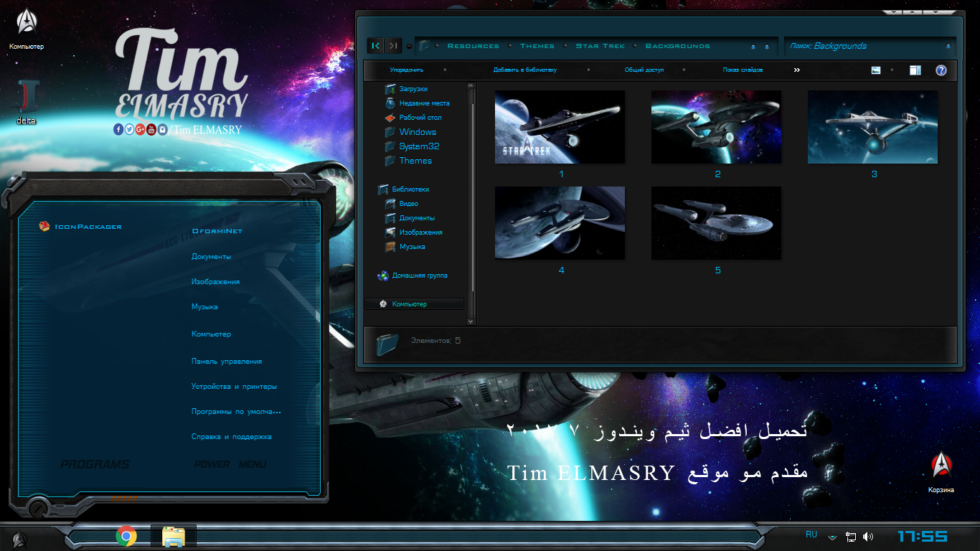This screenshot has height=551, width=980.
Task: Open the Упорядочить menu
Action: [x=407, y=70]
